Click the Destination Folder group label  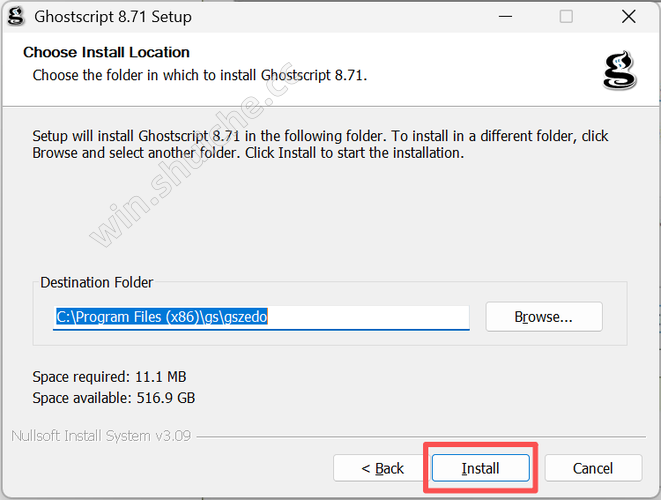tap(97, 282)
